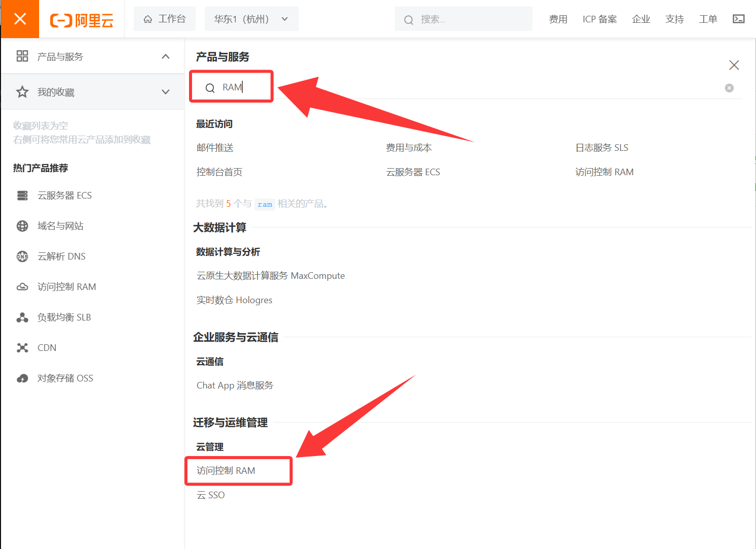The width and height of the screenshot is (756, 549).
Task: Open 实时数仓 Hologres link
Action: coord(234,300)
